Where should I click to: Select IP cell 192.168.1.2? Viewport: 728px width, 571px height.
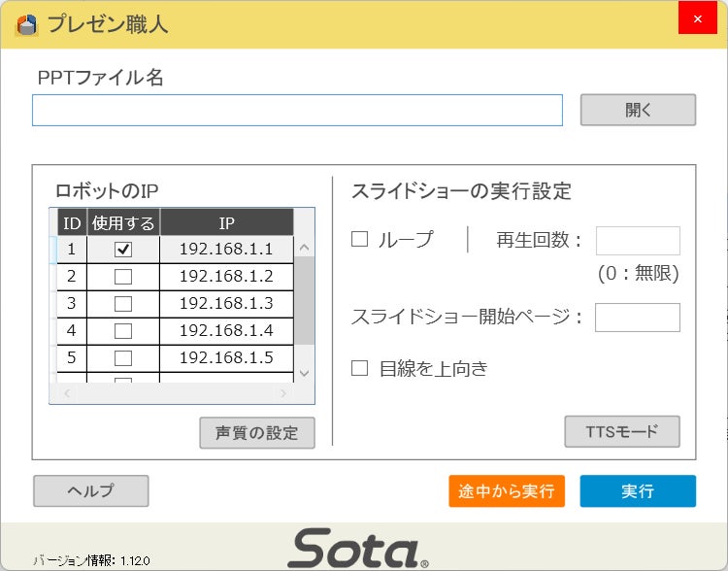(226, 277)
